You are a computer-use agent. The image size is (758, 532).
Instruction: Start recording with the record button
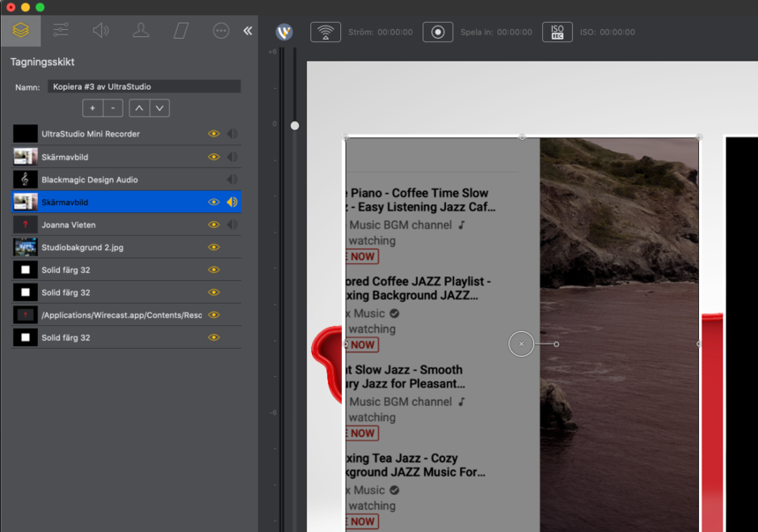[437, 33]
